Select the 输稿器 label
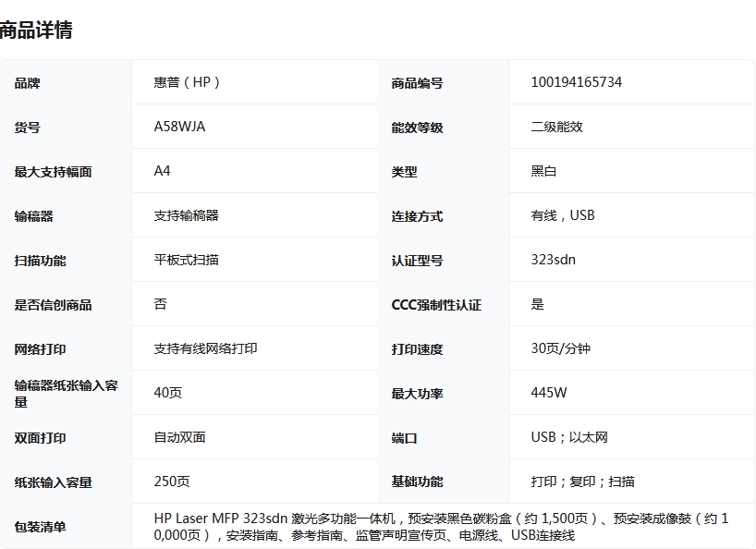The height and width of the screenshot is (549, 756). [x=33, y=216]
